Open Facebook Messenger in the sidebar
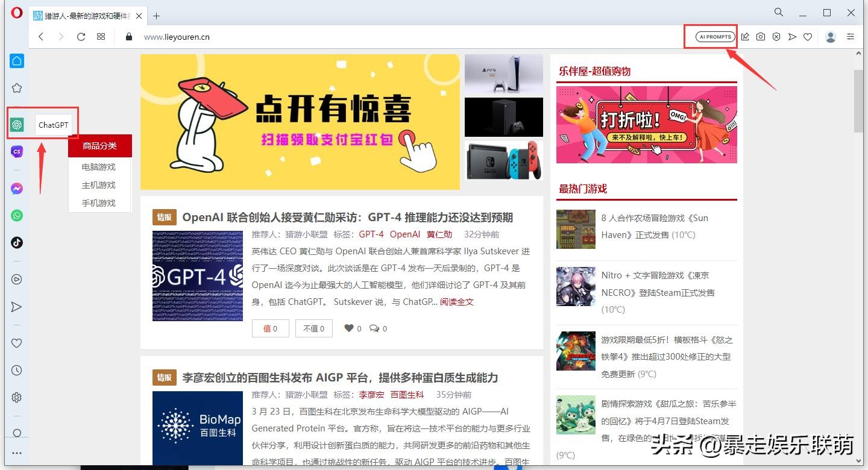This screenshot has height=470, width=868. [x=16, y=188]
